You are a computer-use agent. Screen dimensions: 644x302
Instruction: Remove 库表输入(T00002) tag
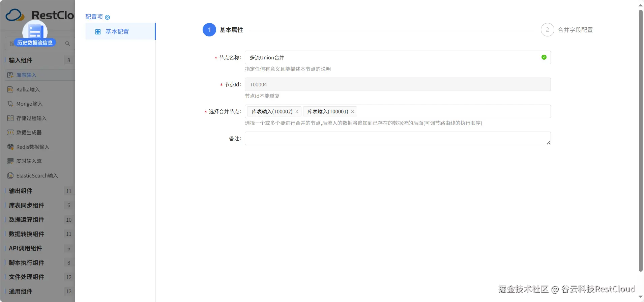pyautogui.click(x=297, y=111)
